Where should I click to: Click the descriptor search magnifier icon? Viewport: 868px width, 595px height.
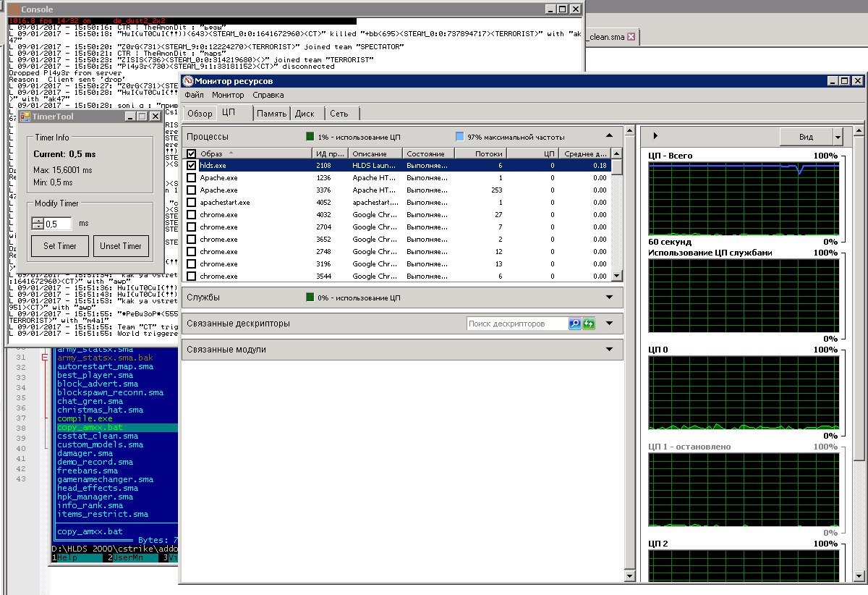click(x=575, y=324)
